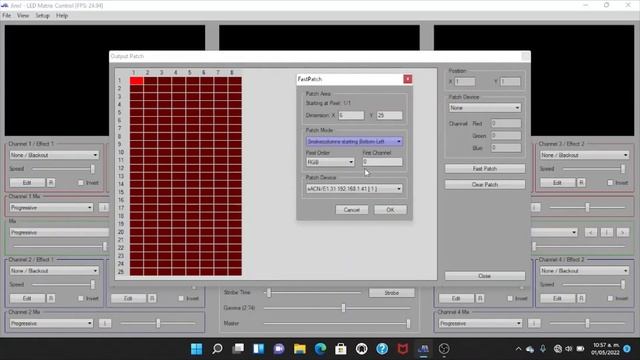640x360 pixels.
Task: Open notification badge beside clock
Action: [x=627, y=349]
